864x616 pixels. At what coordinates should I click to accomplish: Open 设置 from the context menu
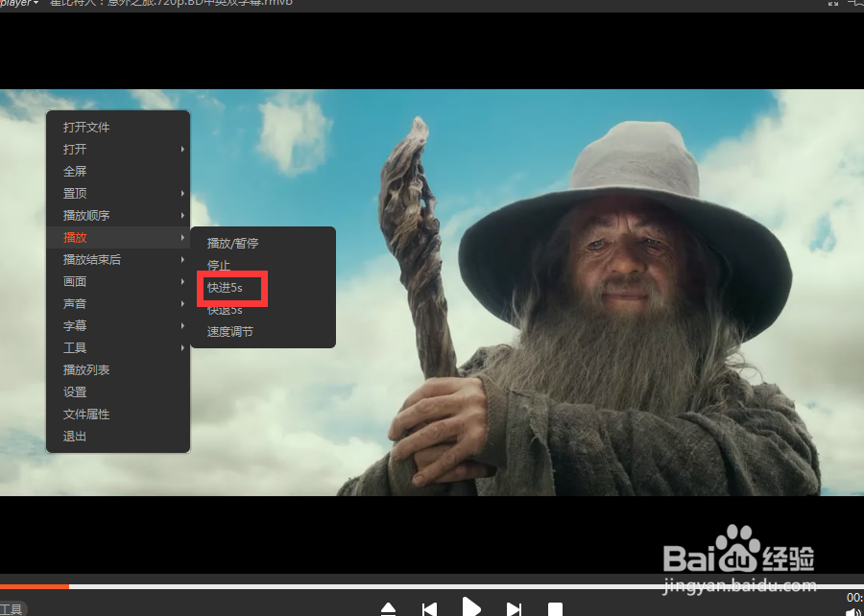point(118,391)
